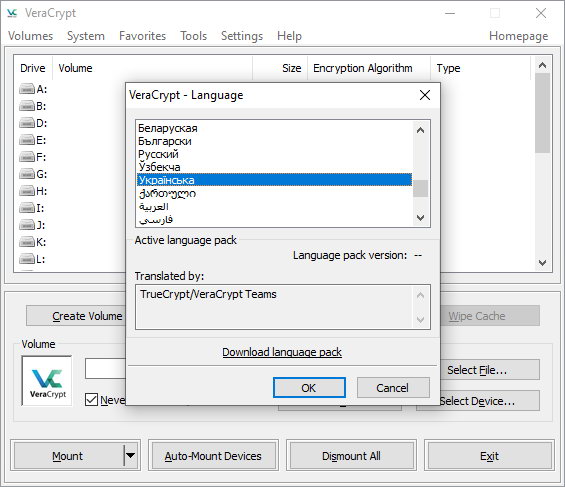Click the Exit button
This screenshot has height=487, width=565.
(x=489, y=456)
